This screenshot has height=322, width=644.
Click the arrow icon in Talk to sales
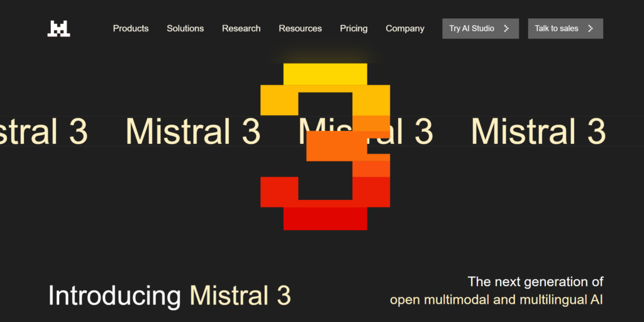(590, 28)
